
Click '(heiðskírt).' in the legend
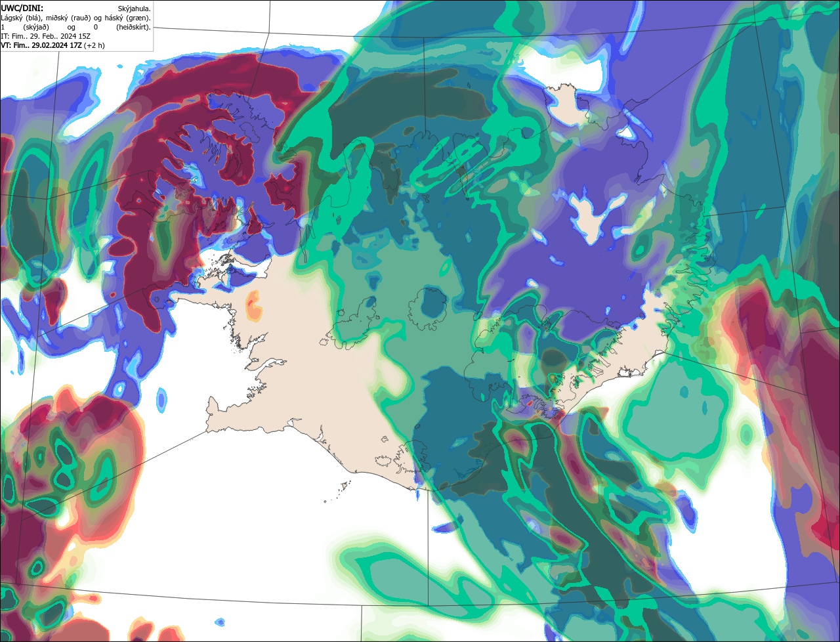coord(134,28)
